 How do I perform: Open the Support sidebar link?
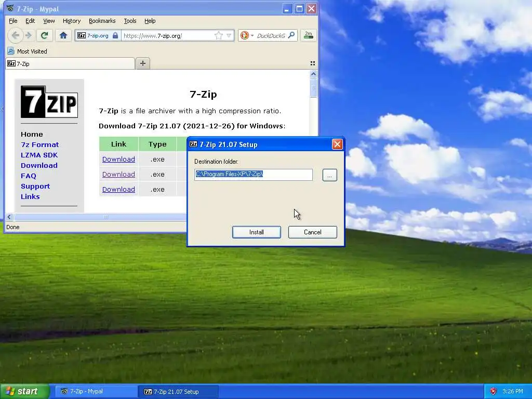tap(35, 187)
